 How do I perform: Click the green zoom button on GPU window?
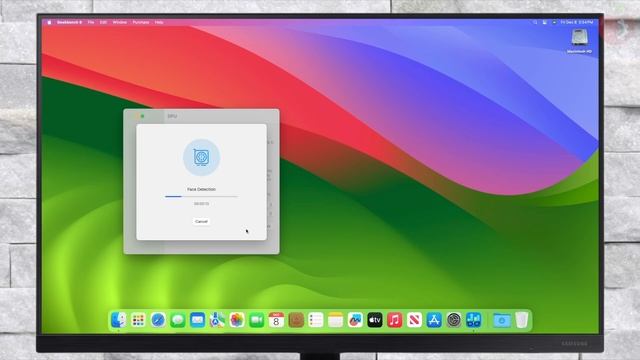coord(142,116)
